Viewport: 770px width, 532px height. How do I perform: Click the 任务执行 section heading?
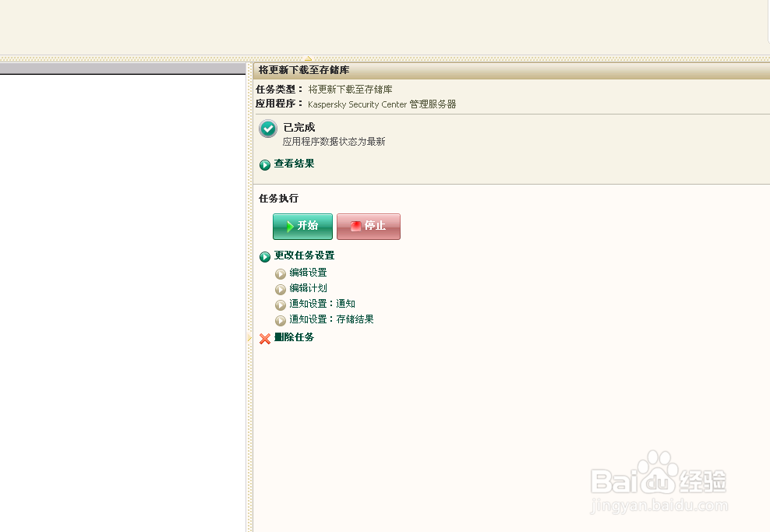tap(278, 199)
